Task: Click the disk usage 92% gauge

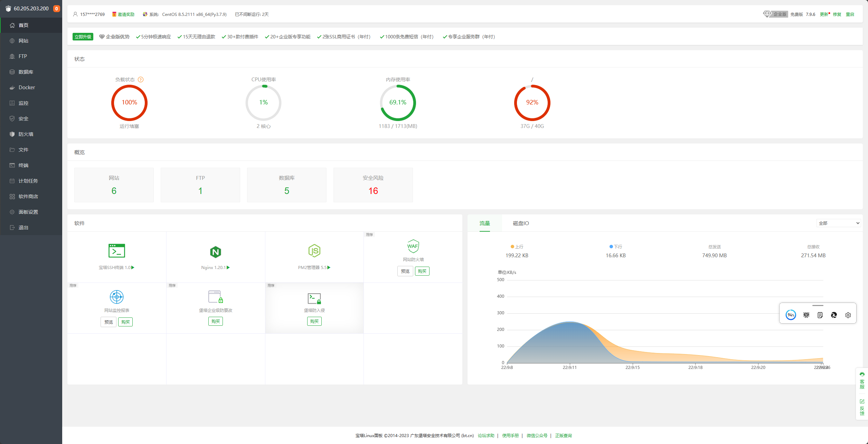Action: pyautogui.click(x=532, y=103)
